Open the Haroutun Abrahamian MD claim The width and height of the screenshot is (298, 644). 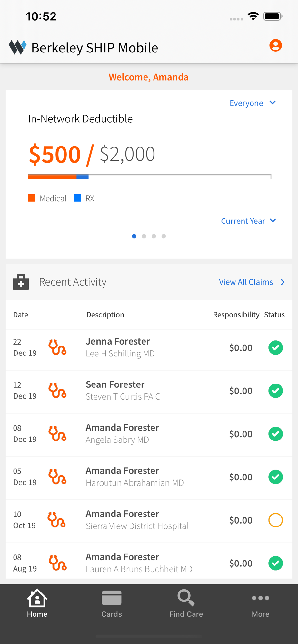pyautogui.click(x=134, y=483)
